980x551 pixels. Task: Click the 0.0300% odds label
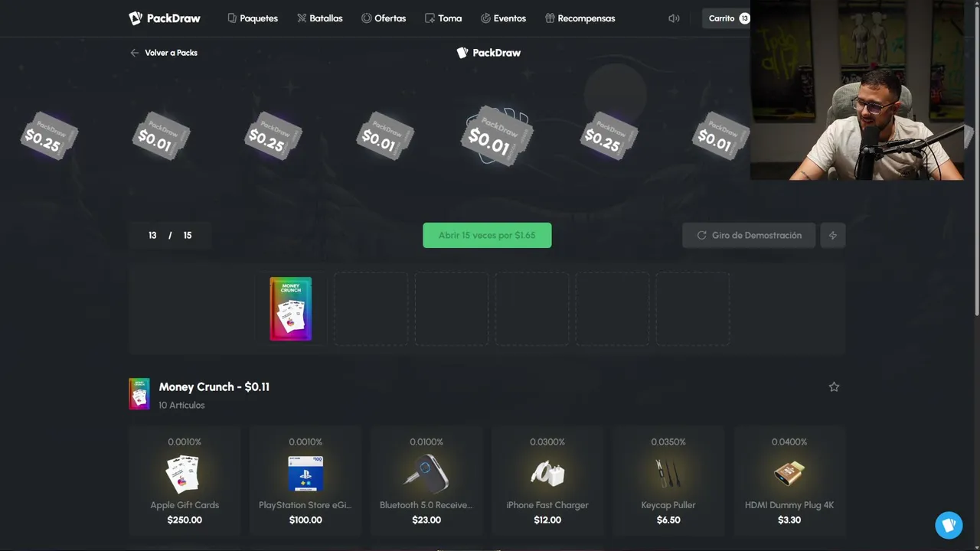point(547,442)
